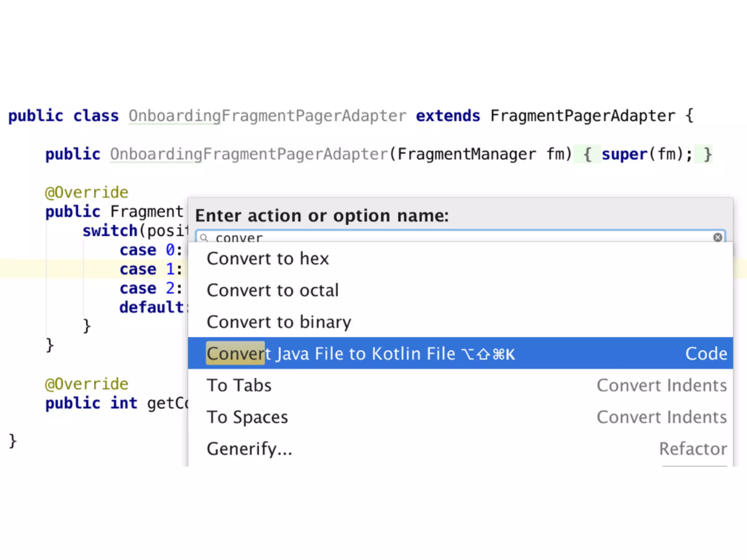The width and height of the screenshot is (747, 560).
Task: Run Convert Java File to Kotlin File
Action: tap(360, 353)
